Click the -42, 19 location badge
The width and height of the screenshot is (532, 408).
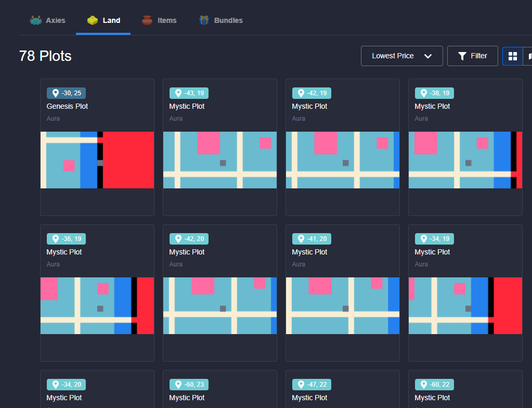pyautogui.click(x=312, y=93)
